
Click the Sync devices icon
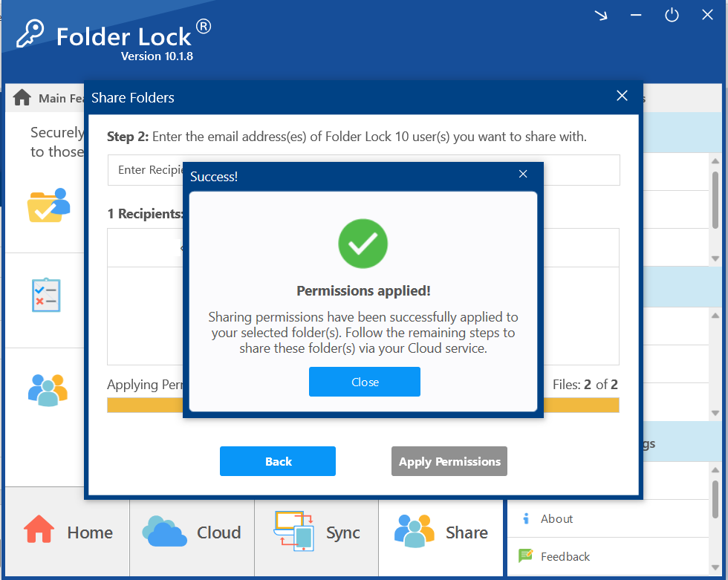coord(294,530)
